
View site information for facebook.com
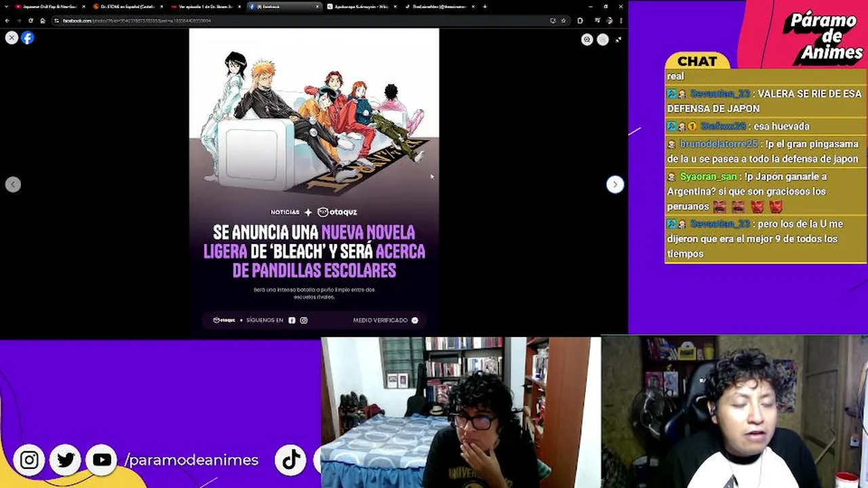57,20
